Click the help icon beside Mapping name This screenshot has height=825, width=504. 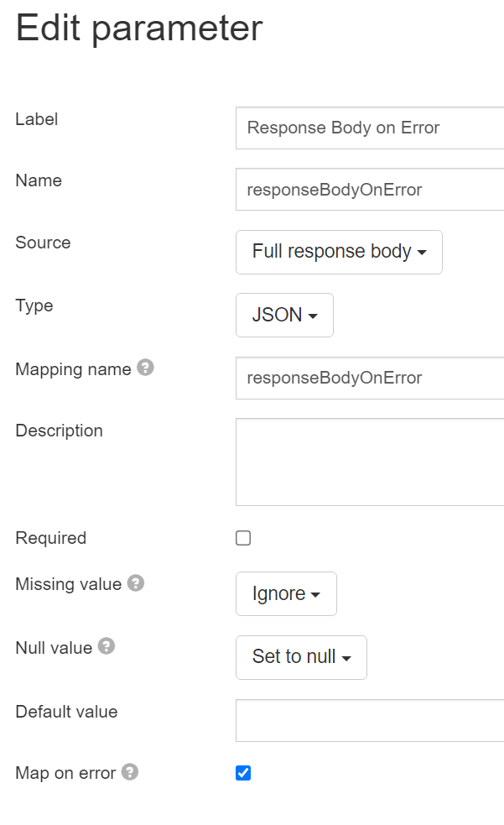(x=145, y=368)
